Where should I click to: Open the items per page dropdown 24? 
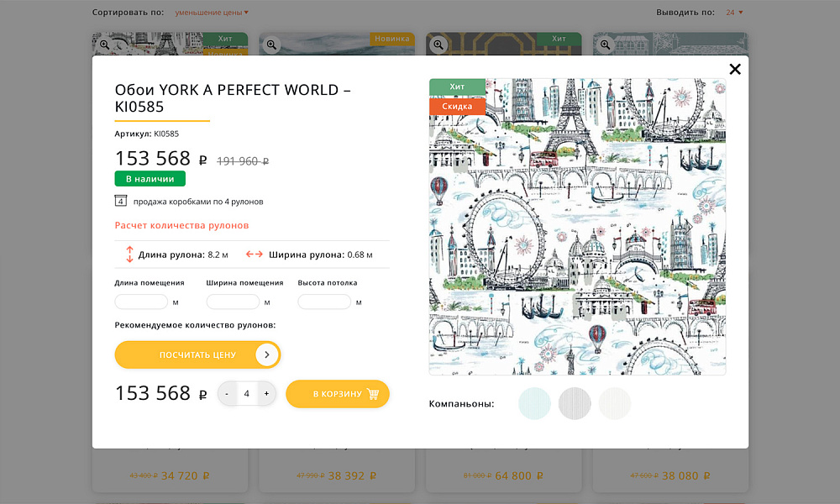point(734,13)
